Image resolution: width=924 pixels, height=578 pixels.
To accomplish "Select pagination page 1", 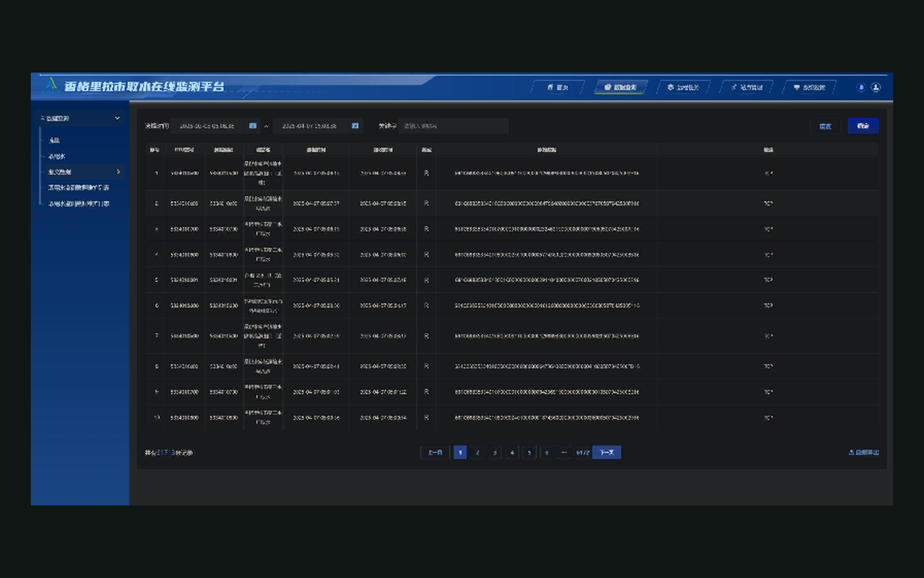I will coord(460,453).
